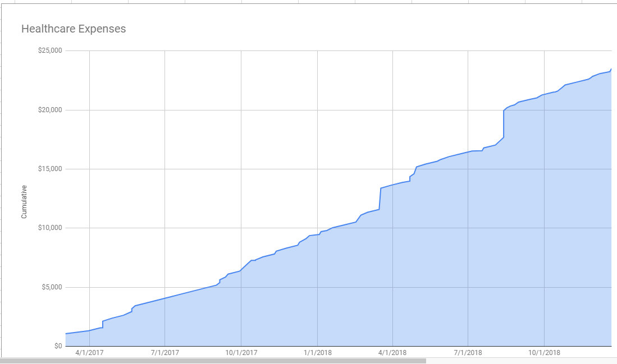The image size is (617, 364).
Task: Select the 1/1/2018 date label
Action: [x=317, y=353]
